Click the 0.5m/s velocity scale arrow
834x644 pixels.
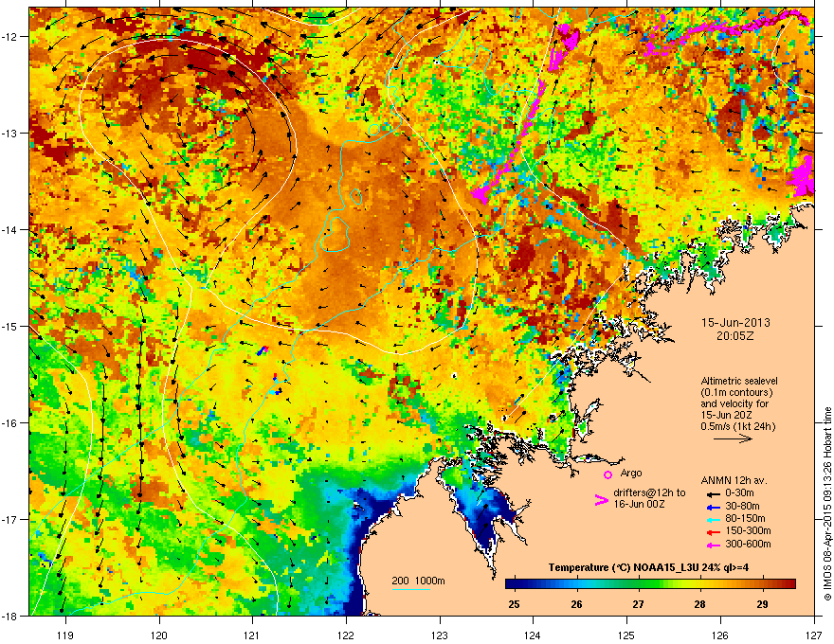733,438
